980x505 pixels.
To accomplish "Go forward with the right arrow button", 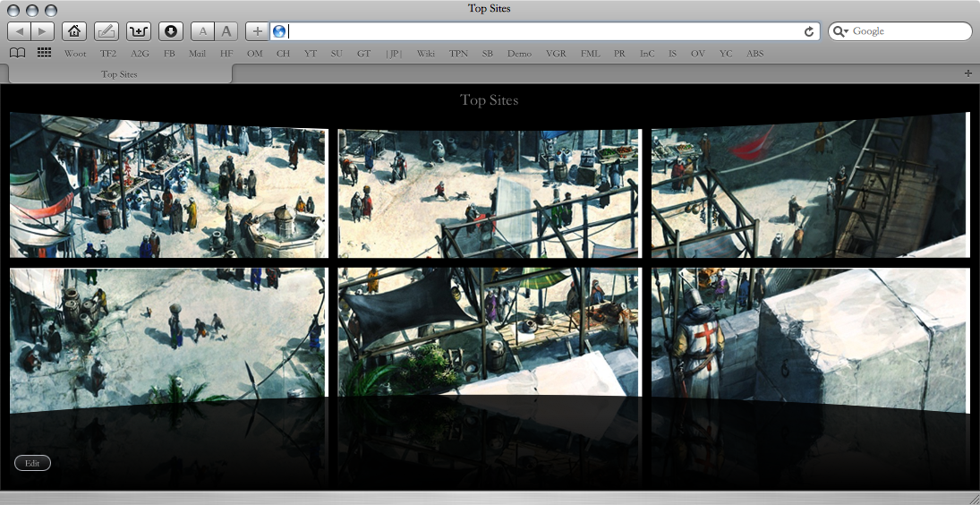I will 42,31.
